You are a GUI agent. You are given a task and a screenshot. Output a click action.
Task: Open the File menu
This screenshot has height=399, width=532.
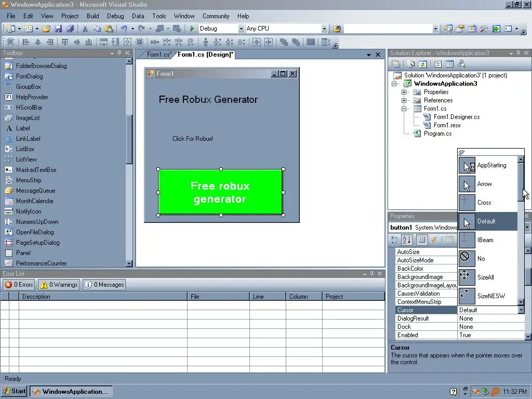pyautogui.click(x=11, y=16)
